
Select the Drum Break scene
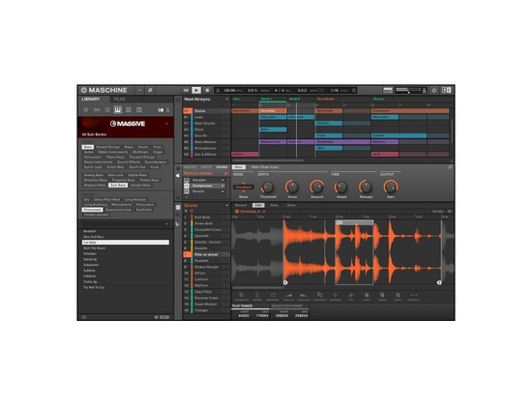(326, 99)
